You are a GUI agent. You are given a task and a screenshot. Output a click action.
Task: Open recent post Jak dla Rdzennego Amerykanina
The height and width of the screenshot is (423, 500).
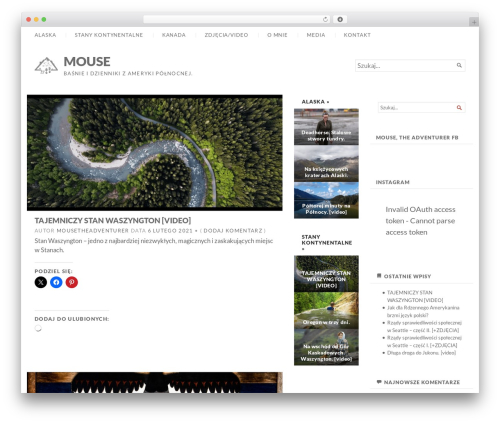click(x=423, y=311)
